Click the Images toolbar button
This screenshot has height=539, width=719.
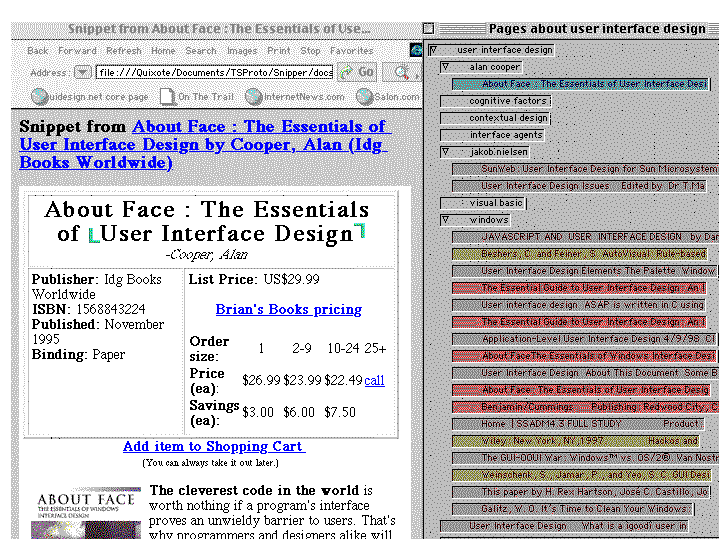[242, 51]
